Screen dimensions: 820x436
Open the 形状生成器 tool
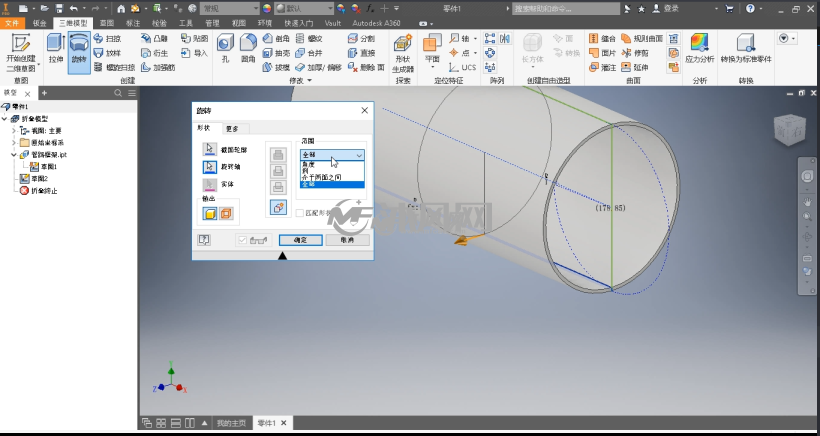403,53
